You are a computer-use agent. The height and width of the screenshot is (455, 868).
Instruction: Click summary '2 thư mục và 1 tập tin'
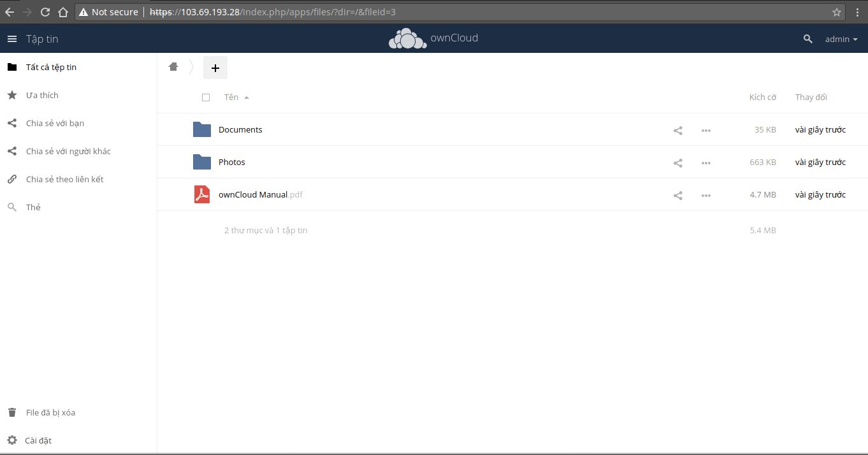coord(266,230)
